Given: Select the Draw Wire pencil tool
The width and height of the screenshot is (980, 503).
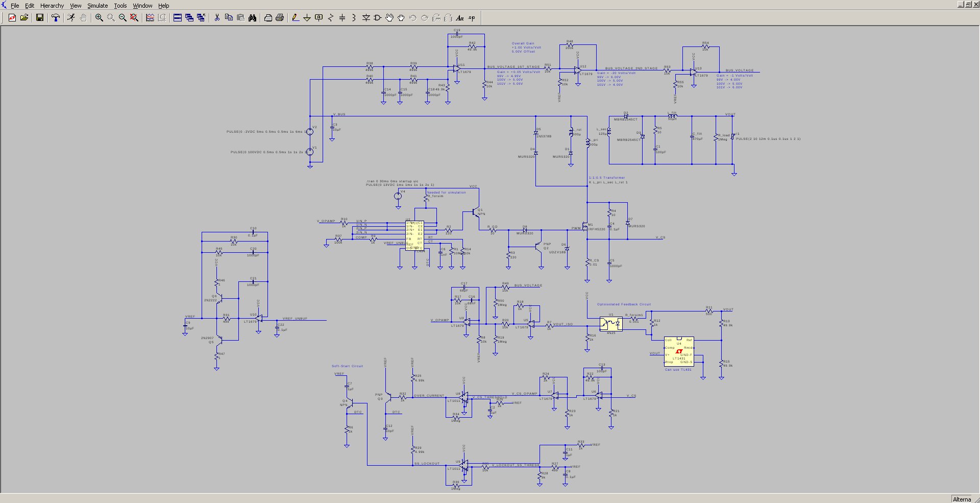Looking at the screenshot, I should [x=296, y=18].
